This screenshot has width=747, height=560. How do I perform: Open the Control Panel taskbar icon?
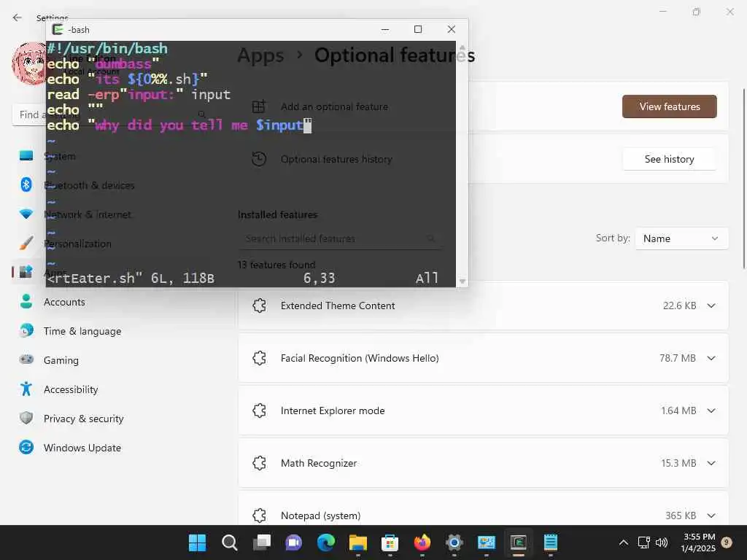point(487,542)
